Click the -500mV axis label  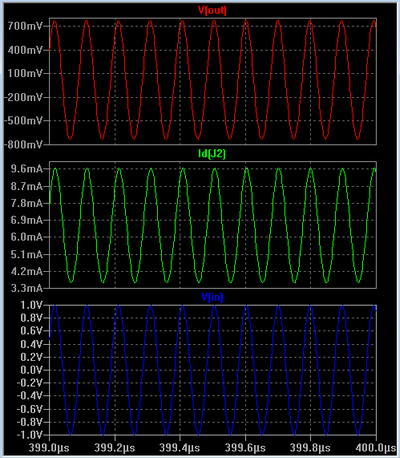click(x=23, y=121)
